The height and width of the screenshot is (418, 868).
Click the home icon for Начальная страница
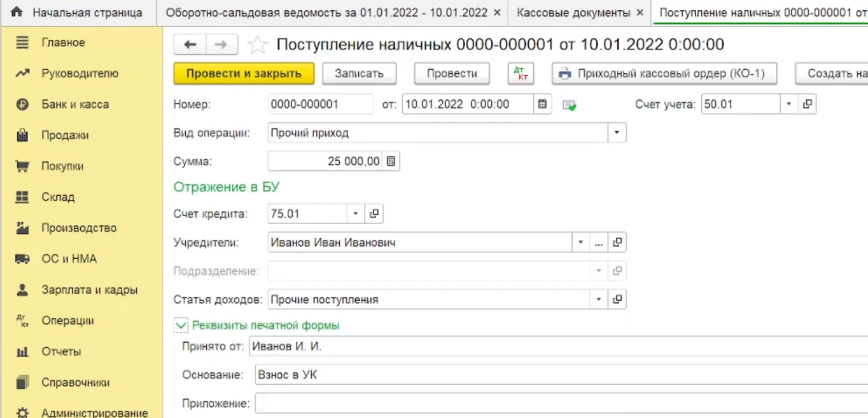[x=16, y=12]
